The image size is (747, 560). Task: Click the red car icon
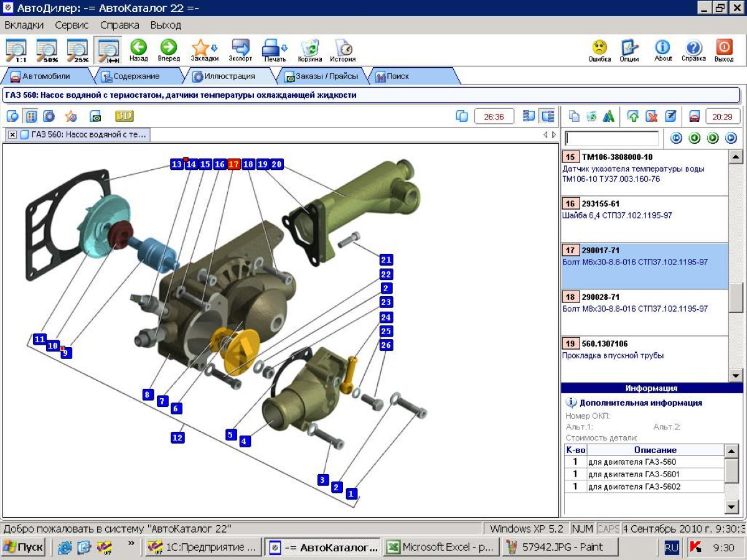[x=694, y=116]
